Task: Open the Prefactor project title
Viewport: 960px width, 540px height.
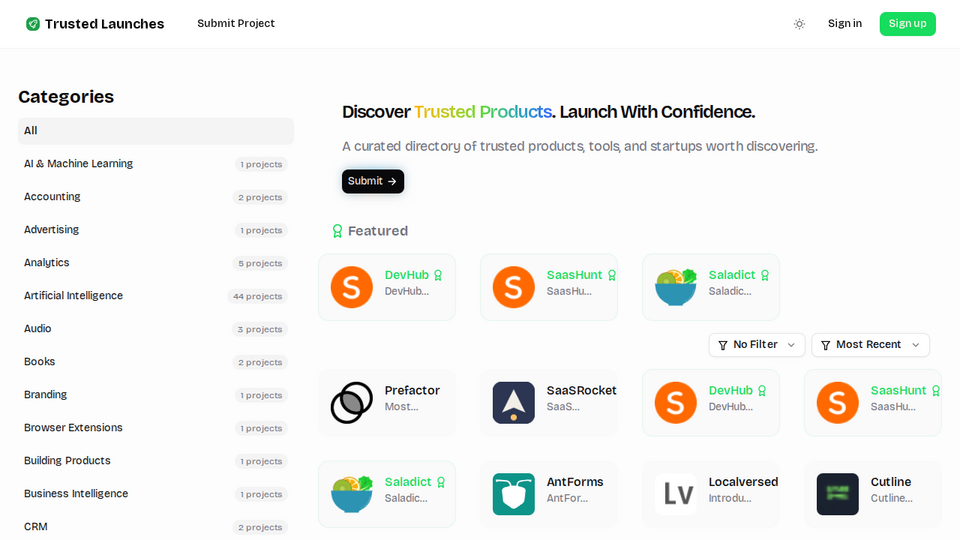Action: click(412, 391)
